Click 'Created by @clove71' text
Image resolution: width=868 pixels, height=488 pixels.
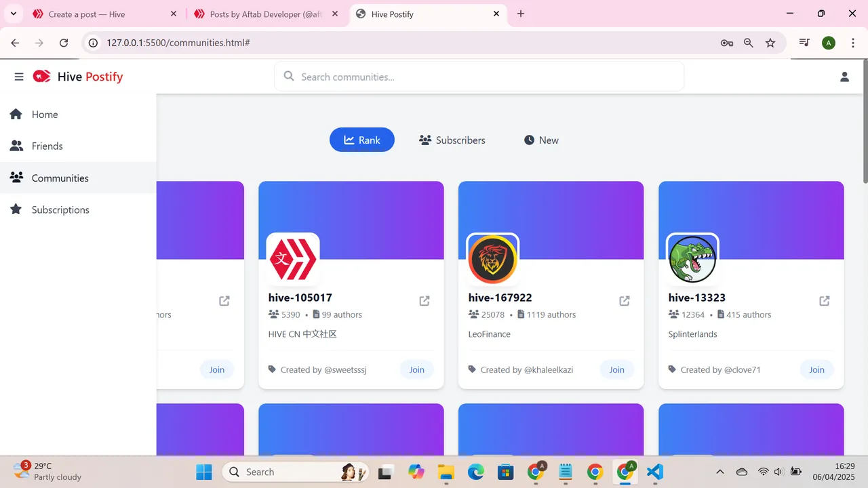pos(720,369)
